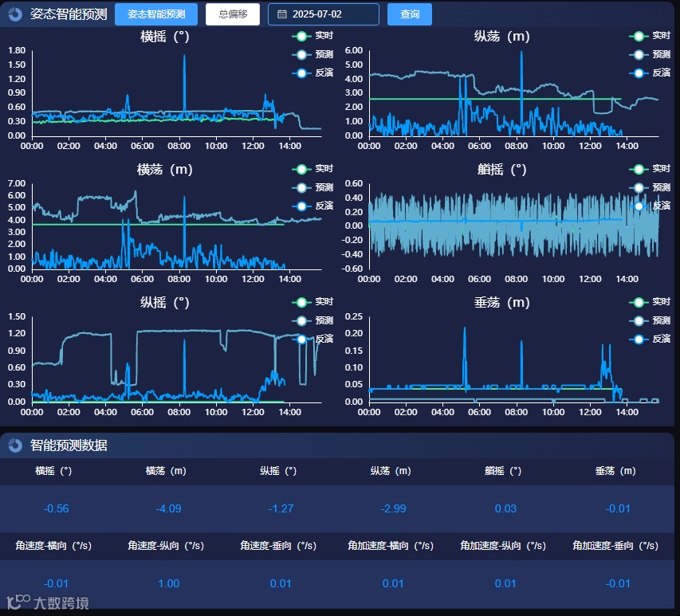680x616 pixels.
Task: Toggle 实时 legend in 垂荡 chart
Action: pos(650,302)
